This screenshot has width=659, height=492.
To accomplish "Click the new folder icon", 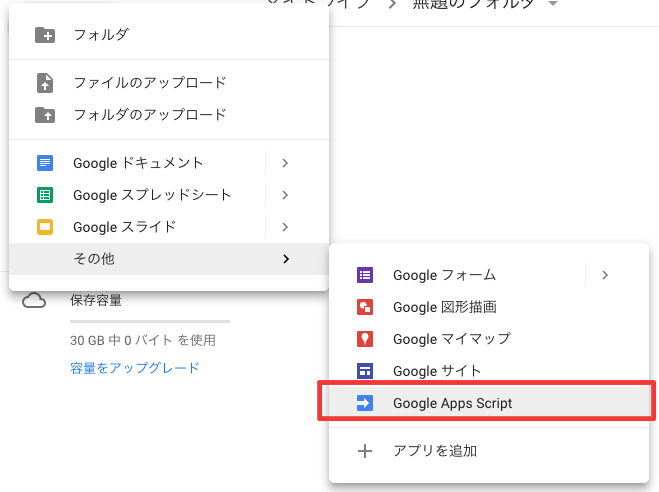I will point(45,35).
